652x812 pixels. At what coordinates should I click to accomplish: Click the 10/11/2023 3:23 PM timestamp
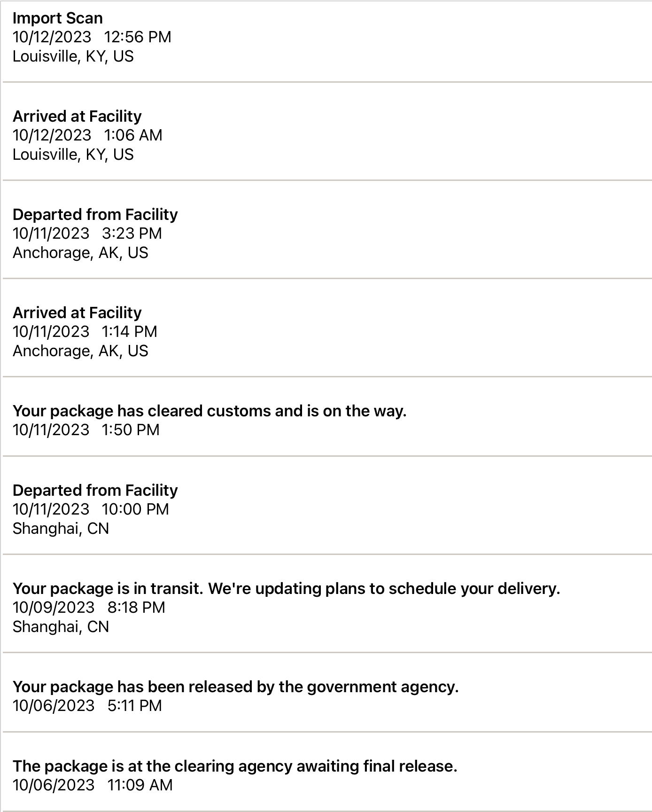[87, 234]
